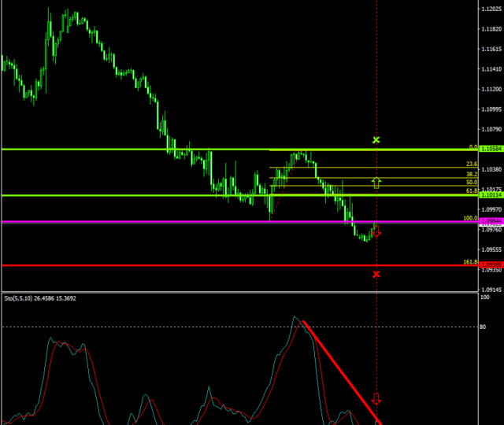Select the Fibonacci 61.8 level label

coord(472,190)
